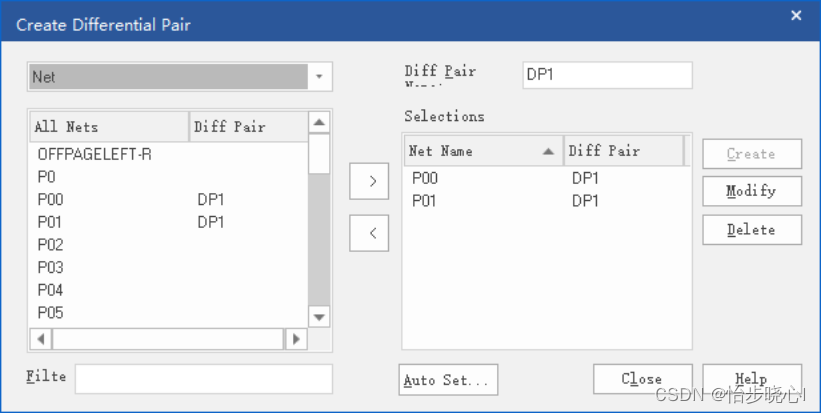
Task: Click in the Diff Pair Name field
Action: (x=606, y=75)
